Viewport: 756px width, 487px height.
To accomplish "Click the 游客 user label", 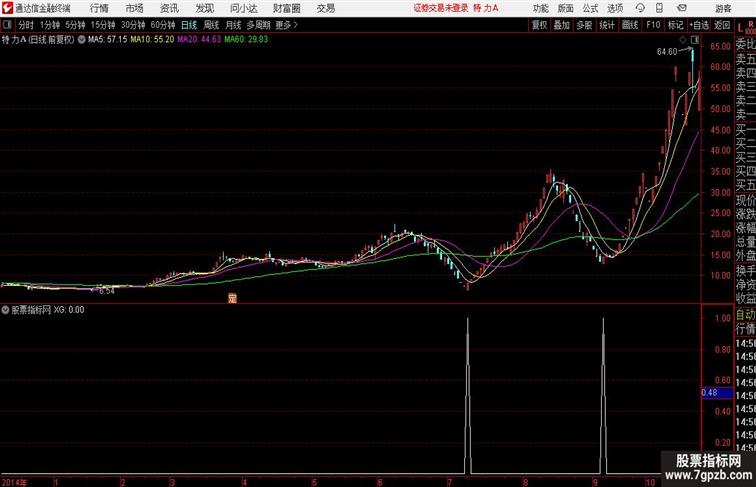I will (x=723, y=8).
